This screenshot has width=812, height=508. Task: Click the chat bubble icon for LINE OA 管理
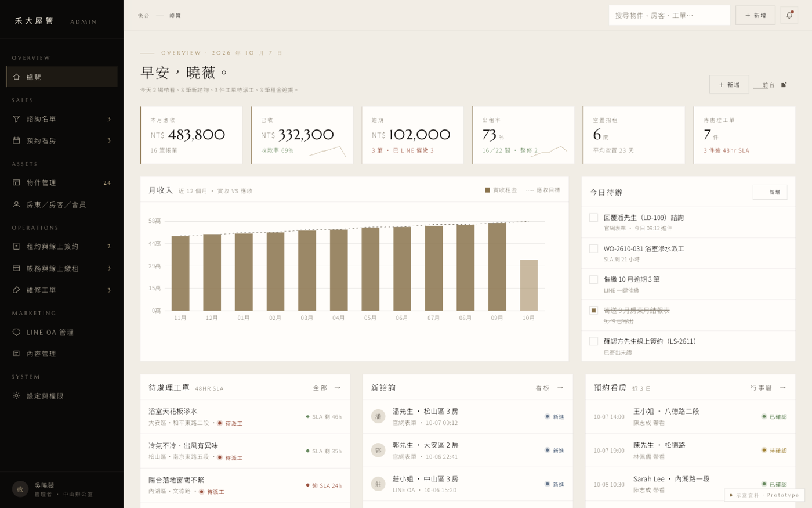[16, 332]
